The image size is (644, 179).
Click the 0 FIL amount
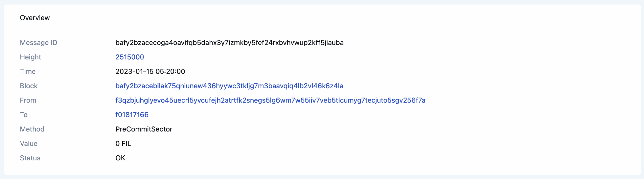coord(123,144)
